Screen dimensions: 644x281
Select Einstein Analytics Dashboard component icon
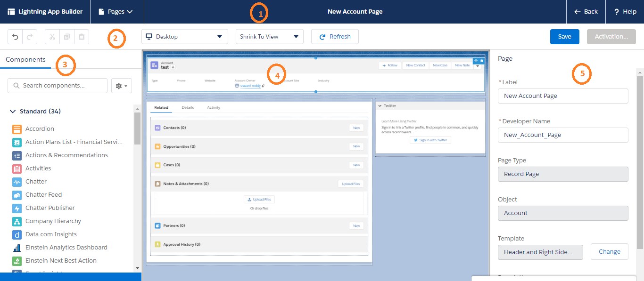(x=17, y=248)
